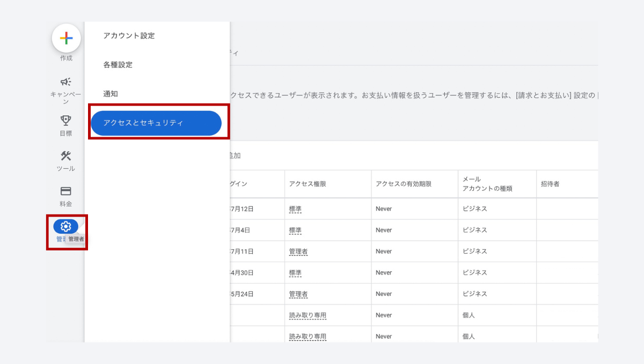Screen dimensions: 644x364
Task: Click ビジネス account type in 7月12日 row
Action: (475, 209)
